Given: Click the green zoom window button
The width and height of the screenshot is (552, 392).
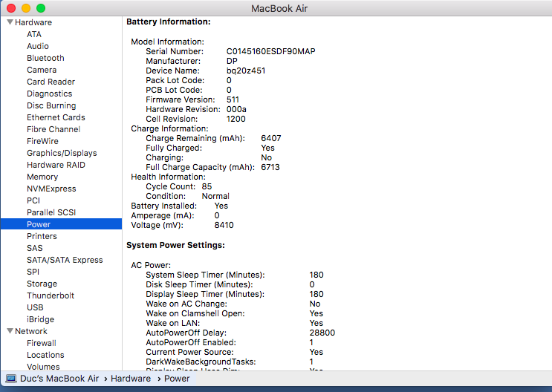Looking at the screenshot, I should click(40, 8).
